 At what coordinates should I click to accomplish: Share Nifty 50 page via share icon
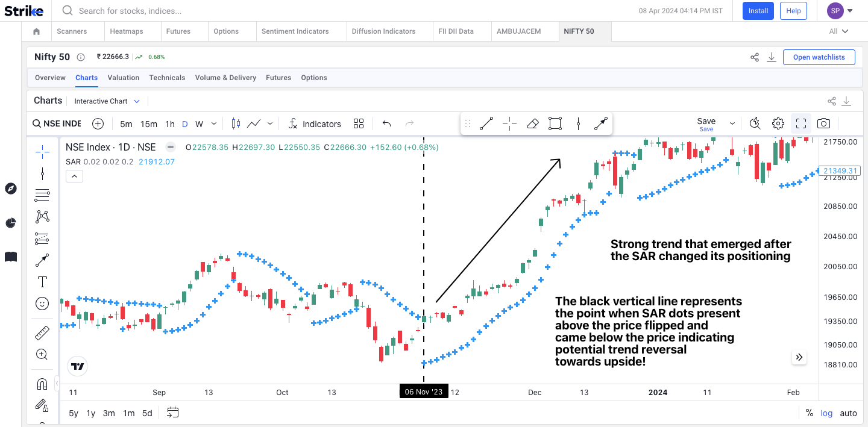tap(755, 57)
